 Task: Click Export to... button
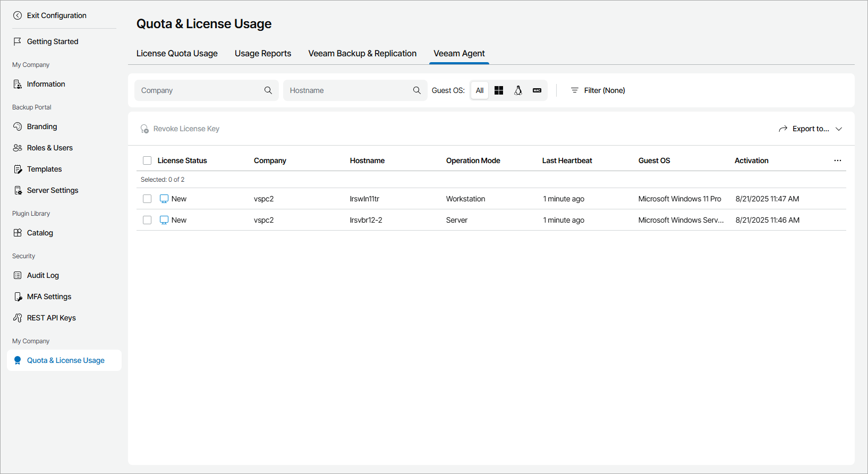click(811, 129)
